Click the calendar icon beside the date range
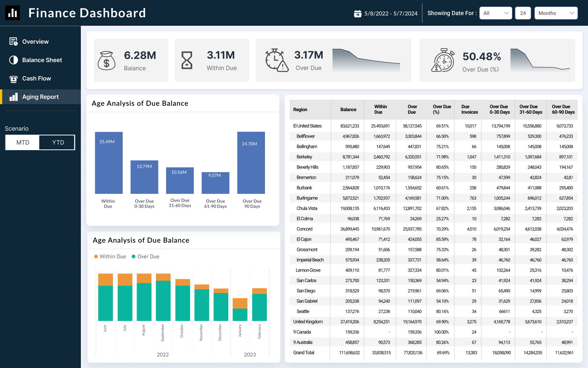588x368 pixels. pos(357,14)
